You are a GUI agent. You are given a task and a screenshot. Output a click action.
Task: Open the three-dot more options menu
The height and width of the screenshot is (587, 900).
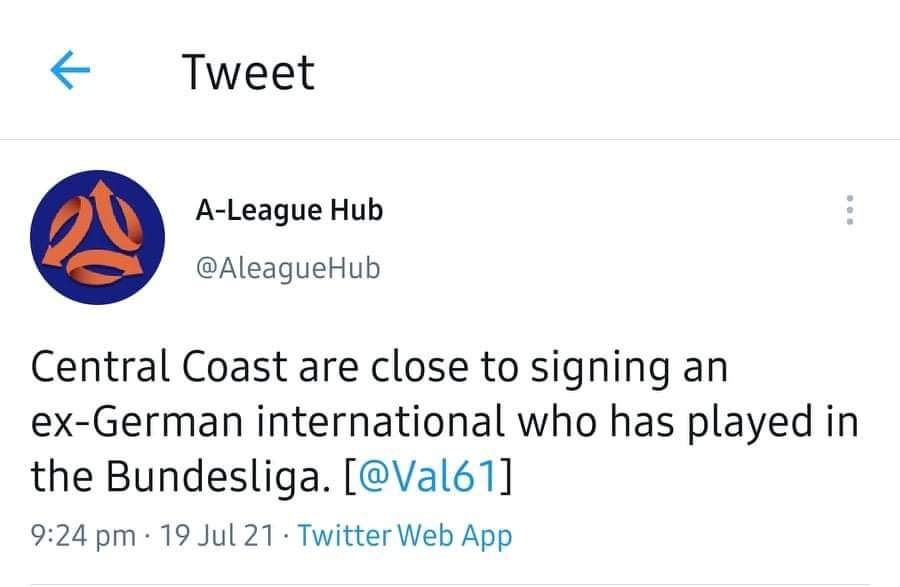tap(850, 210)
